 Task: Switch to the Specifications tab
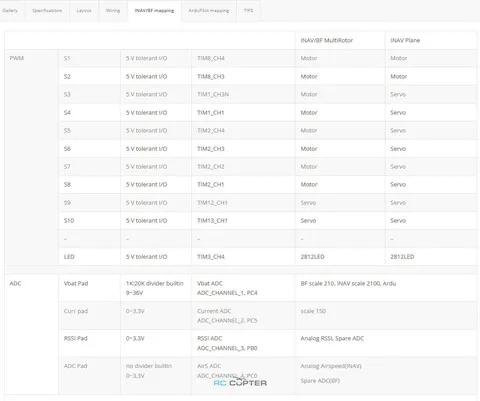pyautogui.click(x=47, y=11)
